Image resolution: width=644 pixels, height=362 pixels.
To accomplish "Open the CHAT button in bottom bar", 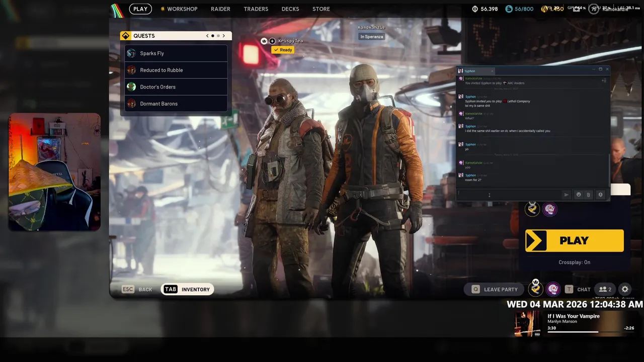I will click(x=578, y=289).
